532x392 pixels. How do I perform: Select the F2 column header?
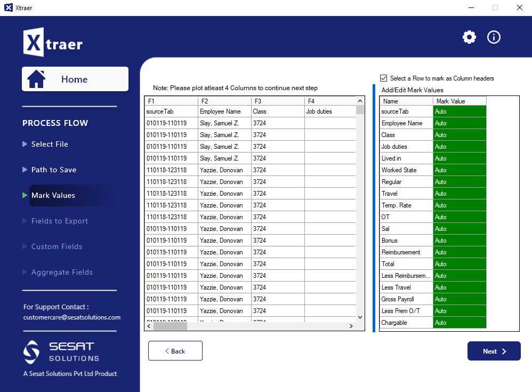tap(224, 101)
